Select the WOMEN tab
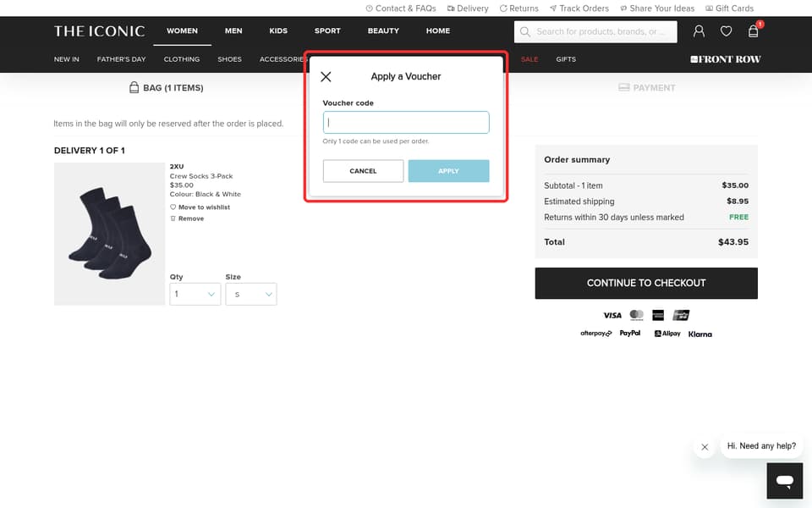Viewport: 812px width, 508px height. click(183, 30)
